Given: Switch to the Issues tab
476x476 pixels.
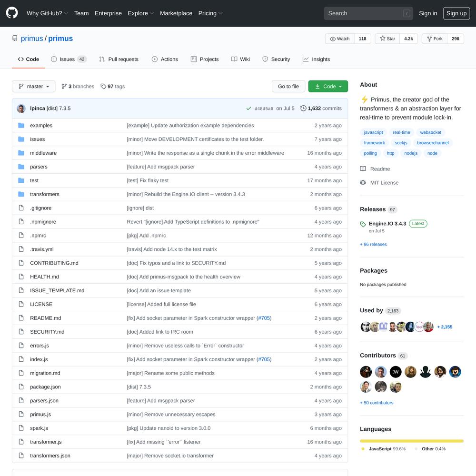Looking at the screenshot, I should click(69, 59).
